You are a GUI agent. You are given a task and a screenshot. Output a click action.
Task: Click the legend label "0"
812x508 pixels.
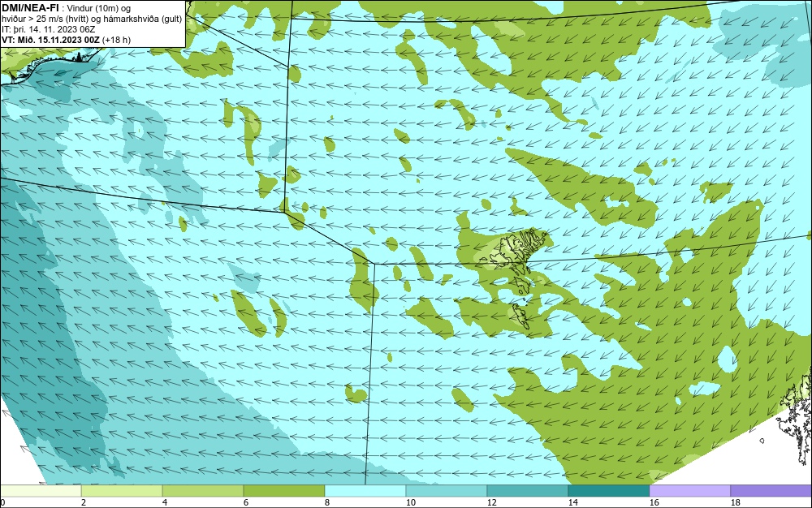2,502
